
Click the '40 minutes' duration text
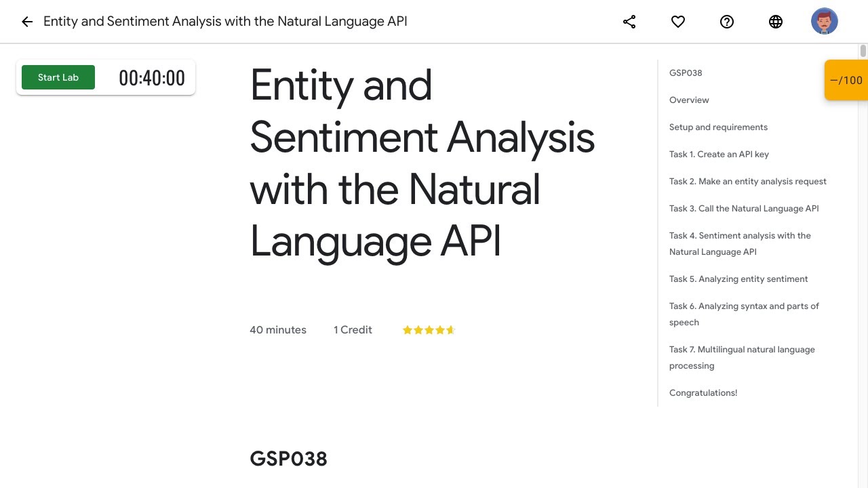(278, 330)
